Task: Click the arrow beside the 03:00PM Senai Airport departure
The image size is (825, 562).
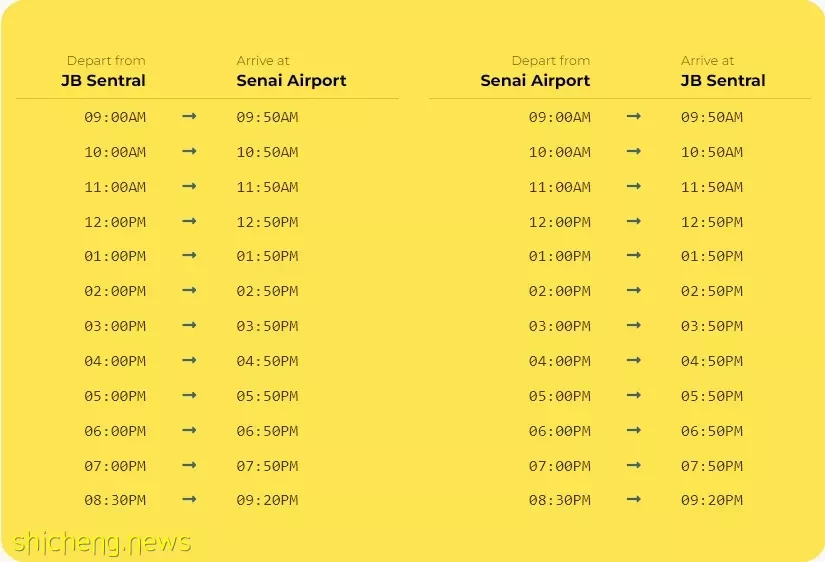Action: 634,325
